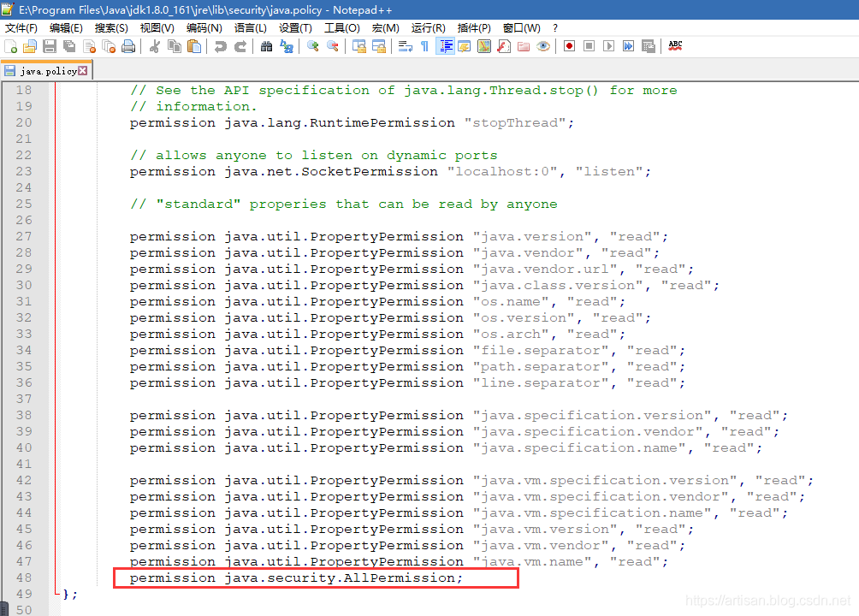
Task: Close the java.policy tab
Action: click(83, 71)
